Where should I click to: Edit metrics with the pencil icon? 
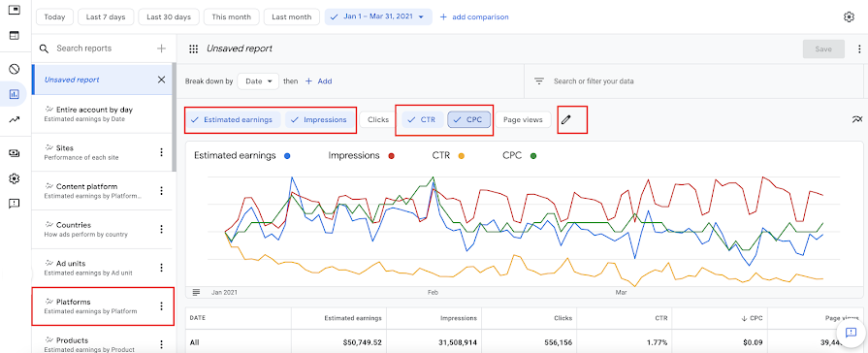pos(565,119)
